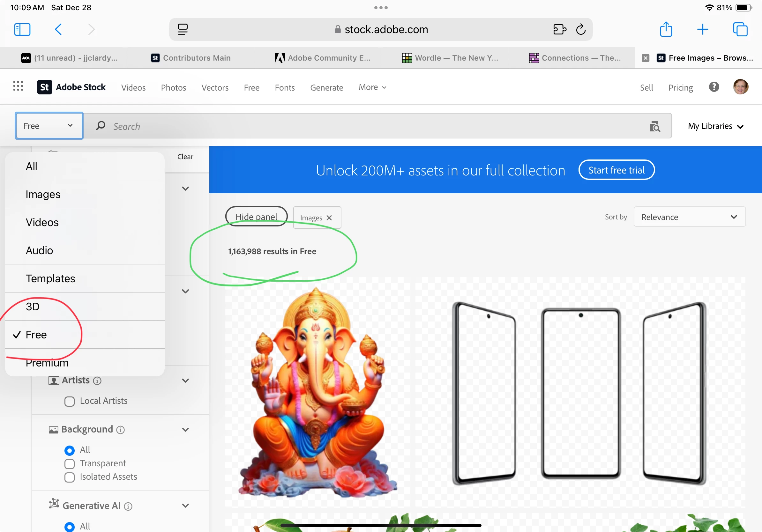The height and width of the screenshot is (532, 762).
Task: Open the Adobe apps grid icon
Action: [x=18, y=86]
